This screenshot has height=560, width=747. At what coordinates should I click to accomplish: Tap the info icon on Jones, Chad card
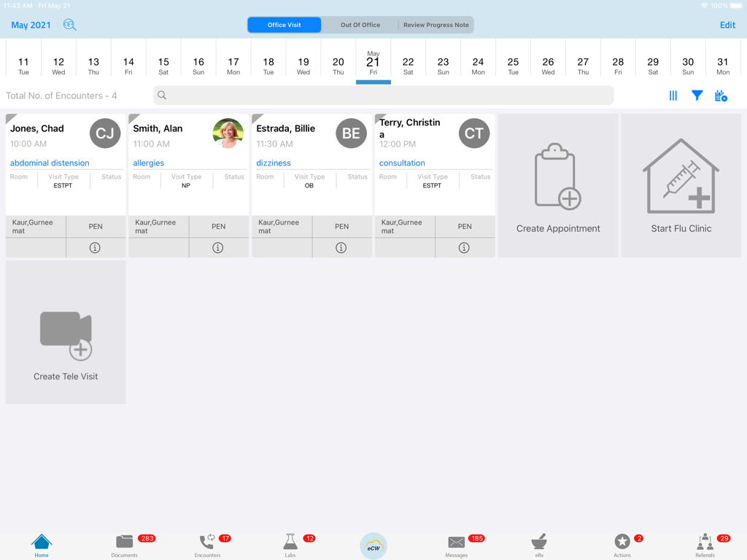click(94, 247)
